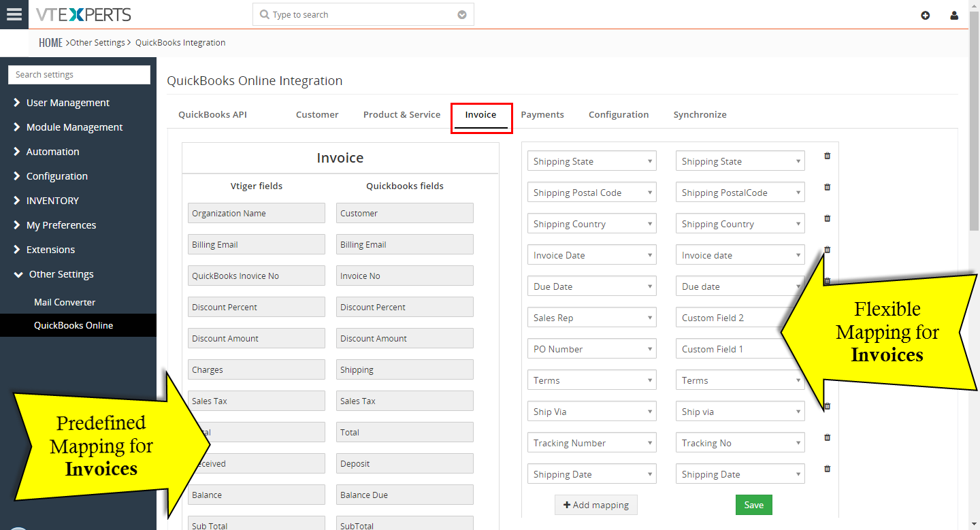
Task: Click Deposit quickbooks field
Action: (405, 463)
